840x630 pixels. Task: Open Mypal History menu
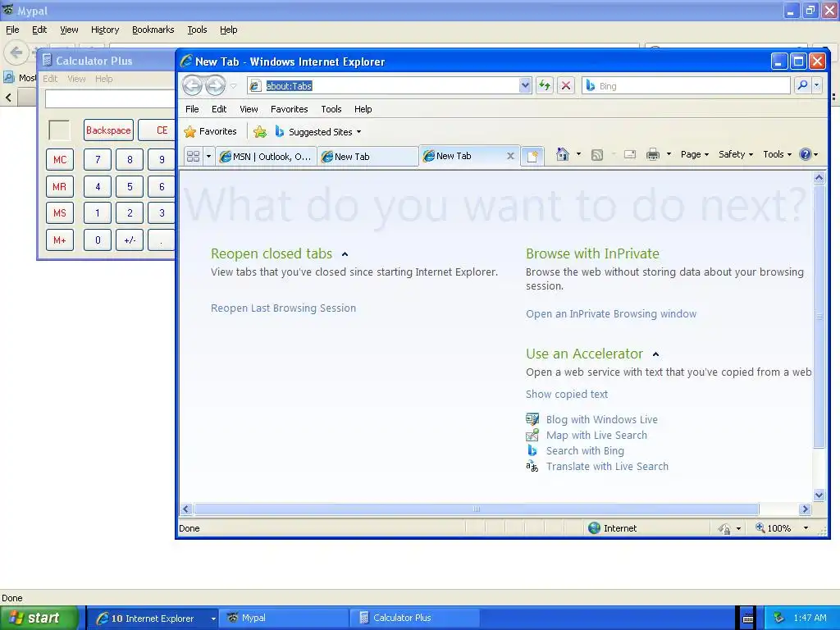pos(104,30)
